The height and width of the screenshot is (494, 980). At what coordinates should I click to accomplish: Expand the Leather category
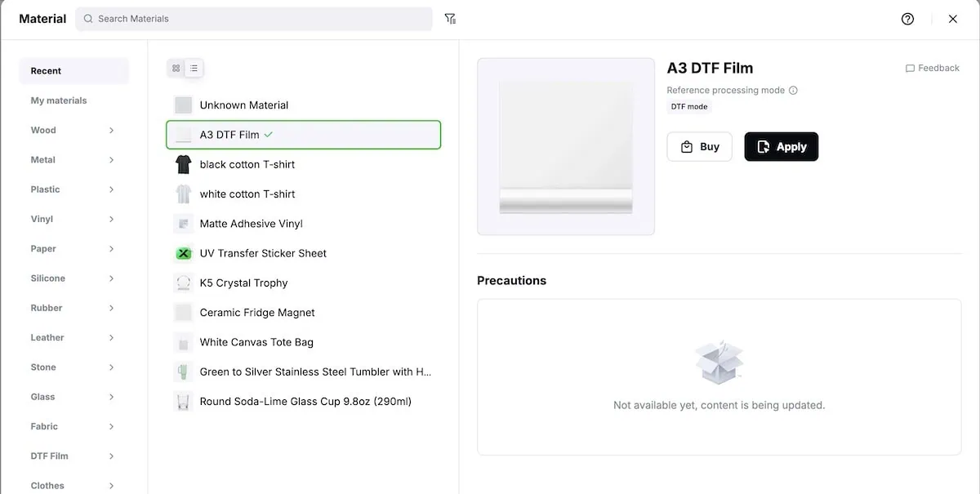coord(73,337)
